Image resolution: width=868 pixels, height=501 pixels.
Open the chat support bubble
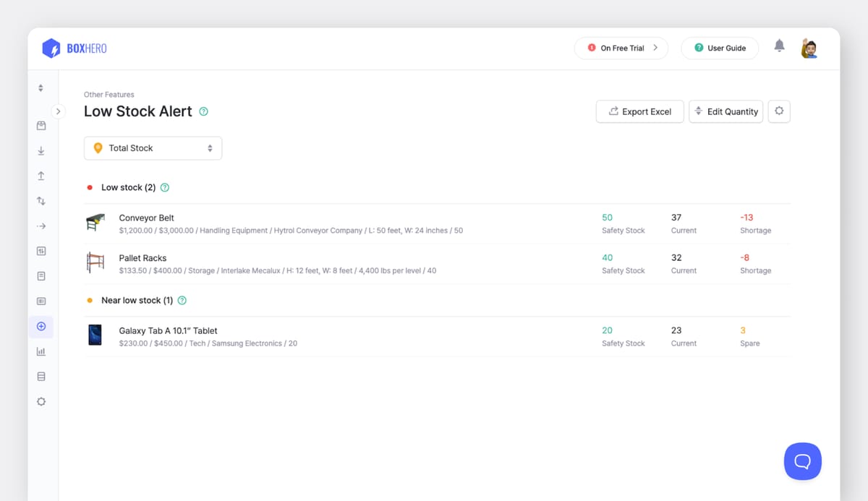[x=803, y=461]
